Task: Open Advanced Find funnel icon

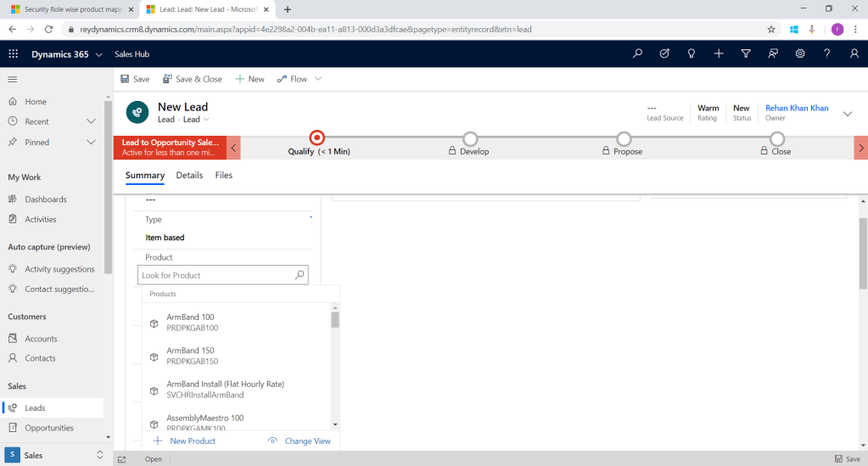Action: tap(745, 53)
